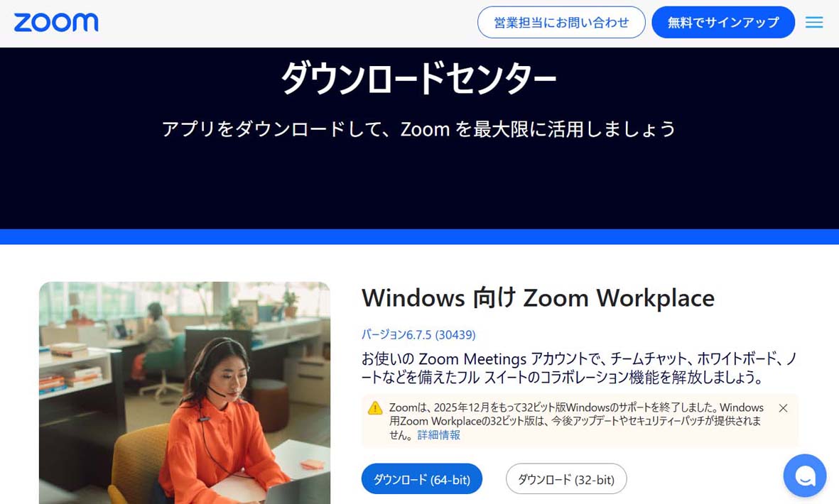Click the 32-bit support warning text

pos(576,421)
